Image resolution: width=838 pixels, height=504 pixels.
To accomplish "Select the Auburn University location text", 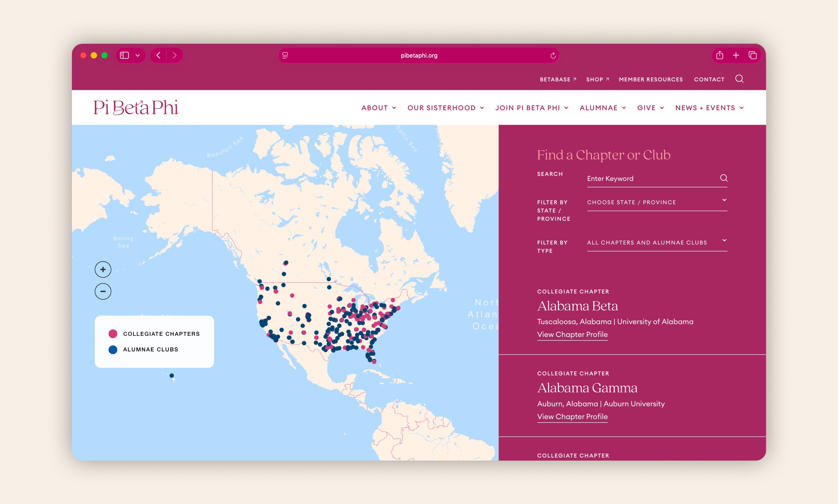I will click(634, 404).
